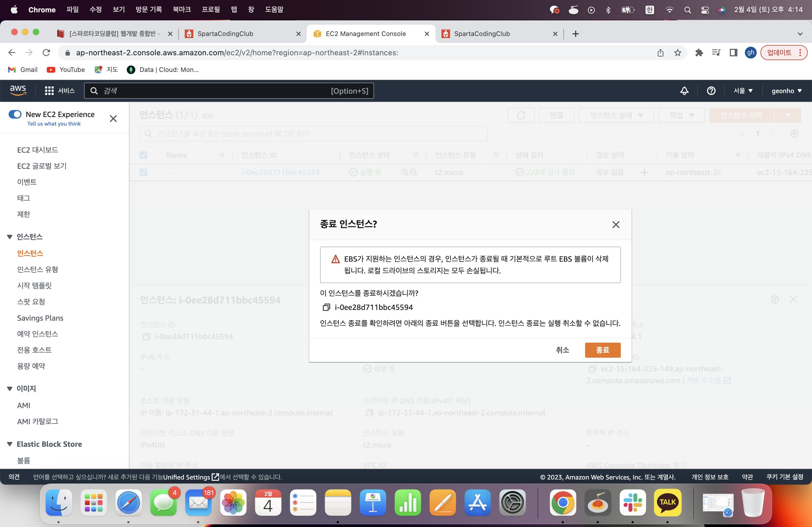Open the 서울 region dropdown

pyautogui.click(x=743, y=91)
